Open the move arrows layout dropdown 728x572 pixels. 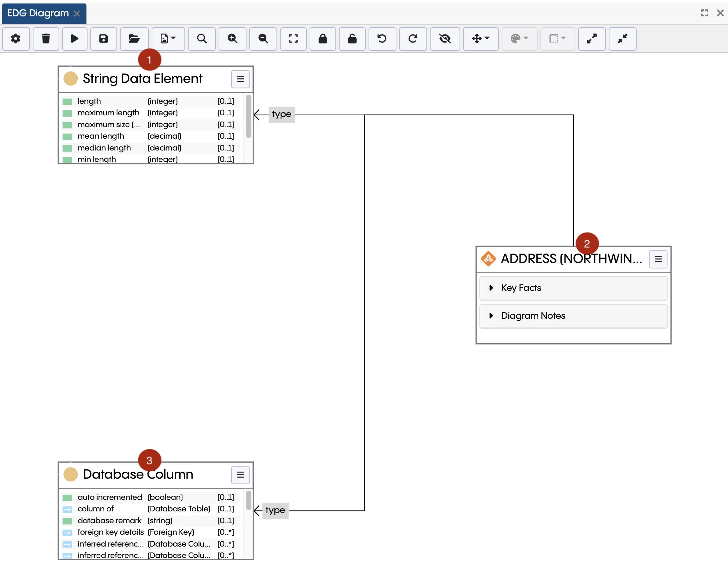[480, 39]
